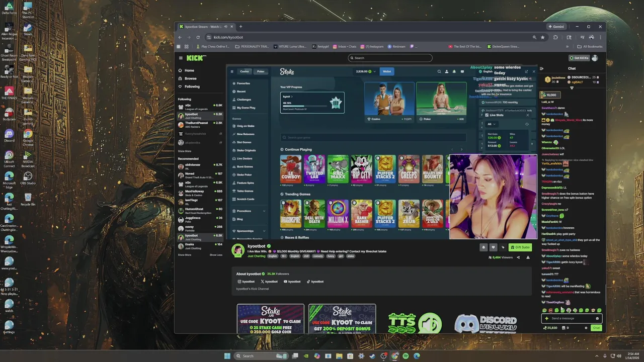Click the heart follow icon
This screenshot has width=644, height=362.
tap(493, 247)
